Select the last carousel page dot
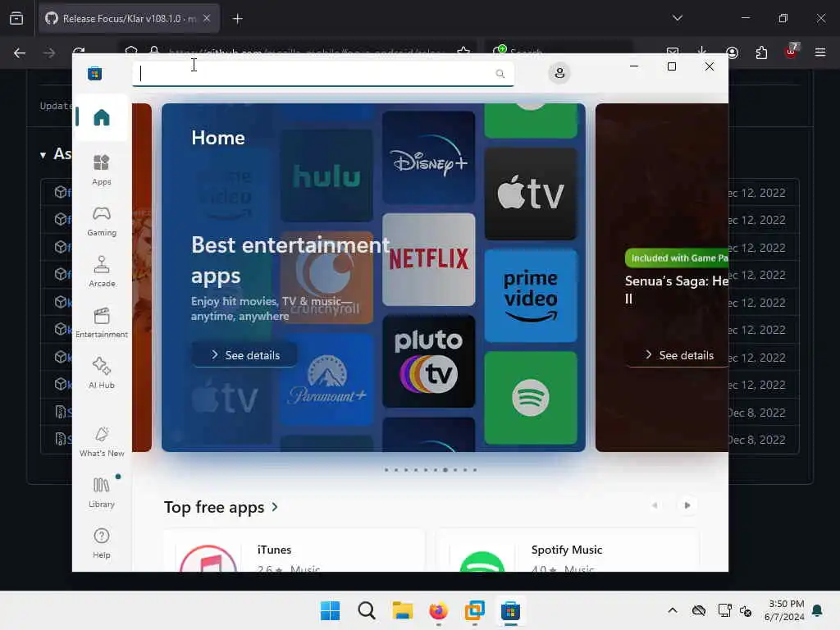Image resolution: width=840 pixels, height=630 pixels. 475,470
